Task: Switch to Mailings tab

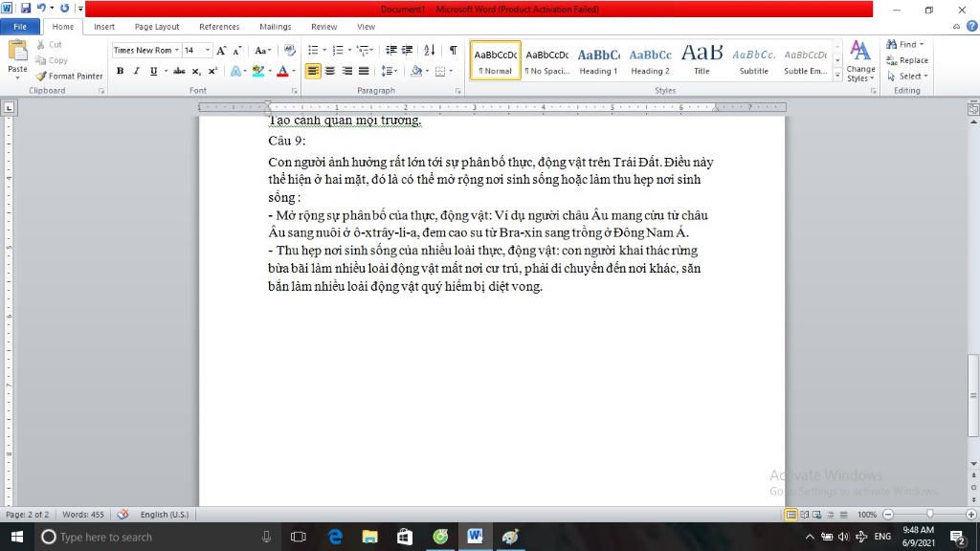Action: (x=275, y=27)
